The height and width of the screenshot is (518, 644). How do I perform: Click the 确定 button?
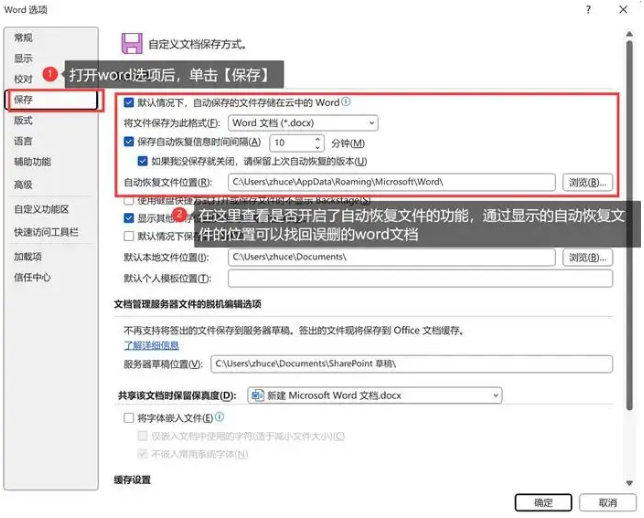point(543,502)
